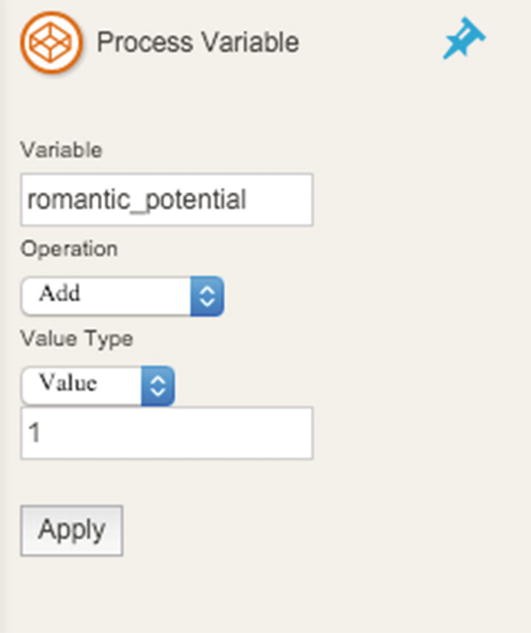Click the word Add in Operation selector

coord(59,293)
